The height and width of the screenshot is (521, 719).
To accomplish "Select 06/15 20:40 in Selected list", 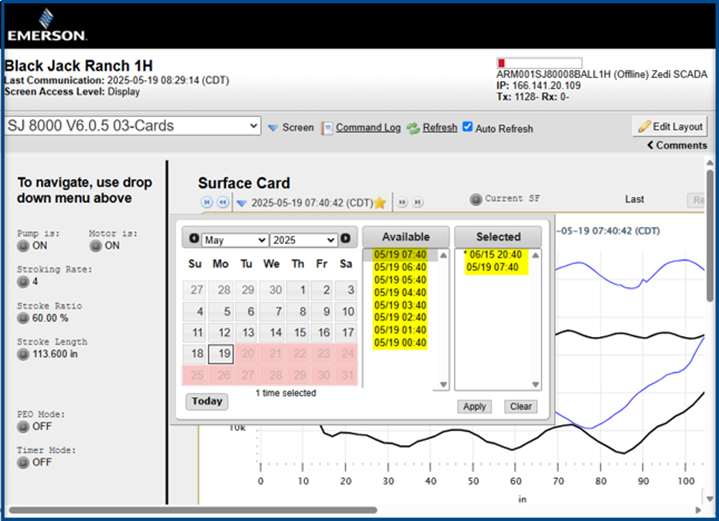I will point(497,255).
